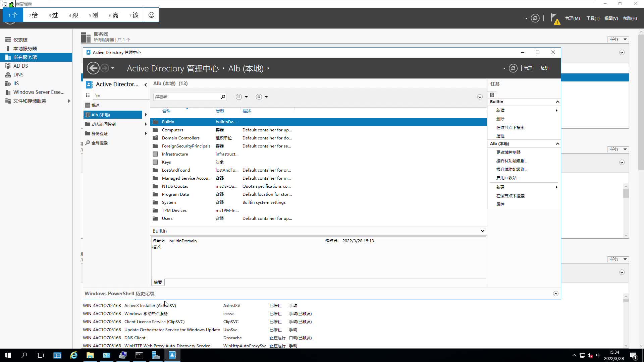Expand the filter options chevron
The image size is (644, 362).
pyautogui.click(x=480, y=97)
